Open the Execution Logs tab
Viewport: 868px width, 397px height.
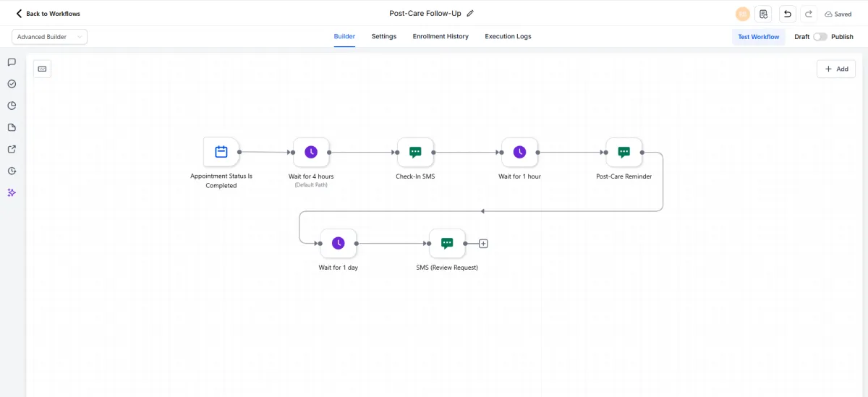point(508,36)
